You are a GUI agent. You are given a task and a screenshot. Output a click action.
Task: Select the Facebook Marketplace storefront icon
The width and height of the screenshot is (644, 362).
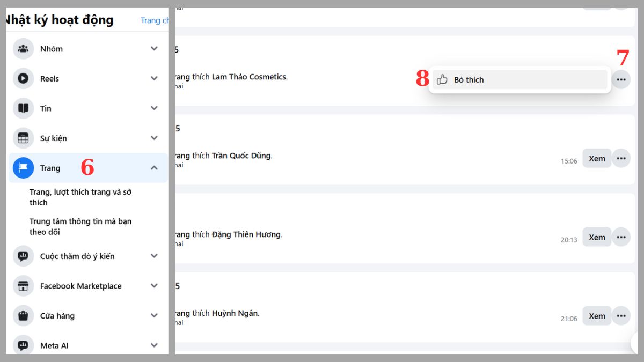point(23,286)
